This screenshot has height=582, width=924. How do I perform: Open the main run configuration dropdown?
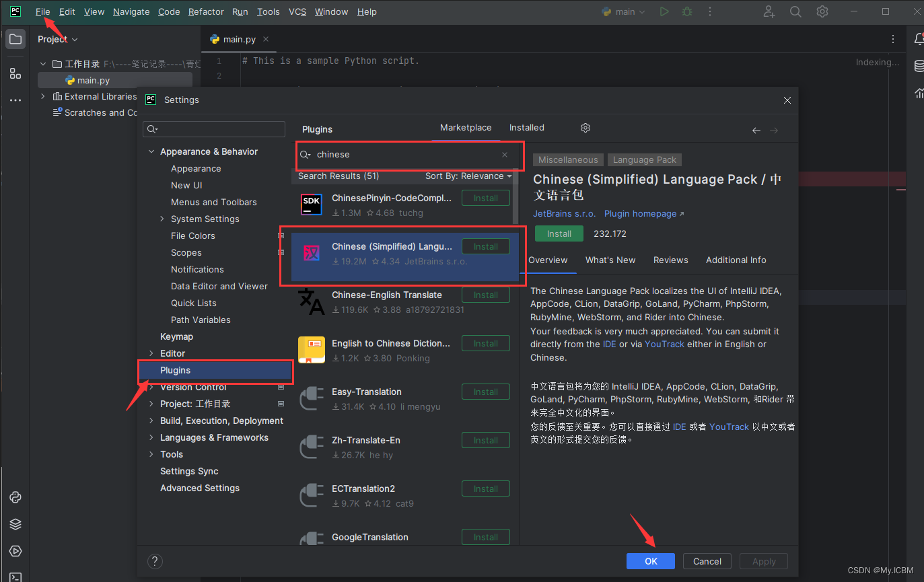point(624,11)
